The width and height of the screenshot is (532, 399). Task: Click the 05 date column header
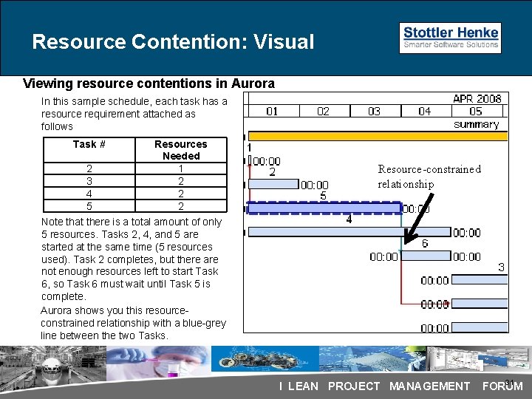(x=477, y=111)
